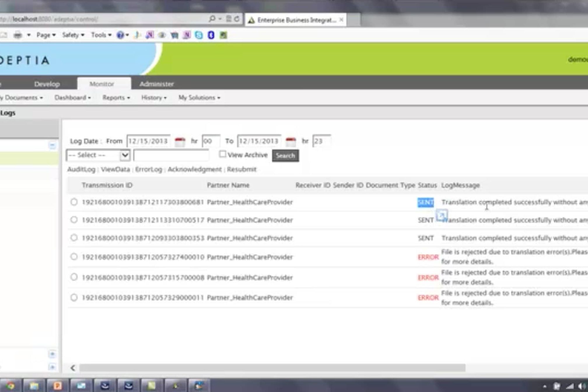Open the Administer tab
The width and height of the screenshot is (588, 392).
tap(156, 84)
